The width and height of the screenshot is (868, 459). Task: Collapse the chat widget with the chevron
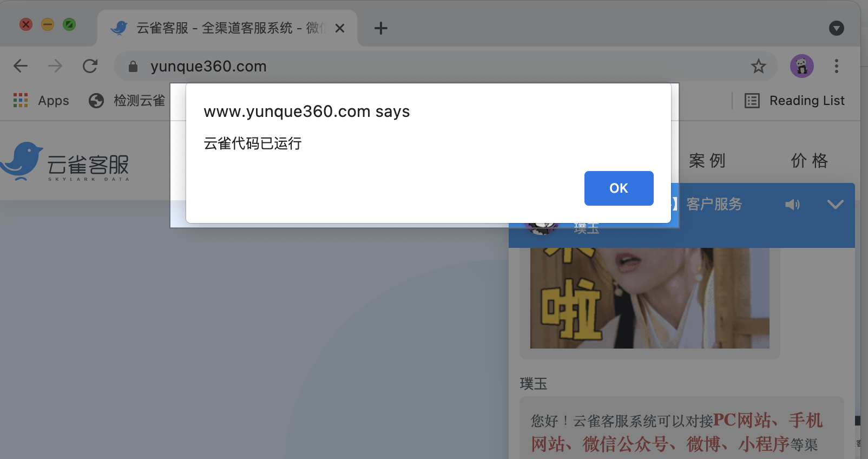click(835, 204)
